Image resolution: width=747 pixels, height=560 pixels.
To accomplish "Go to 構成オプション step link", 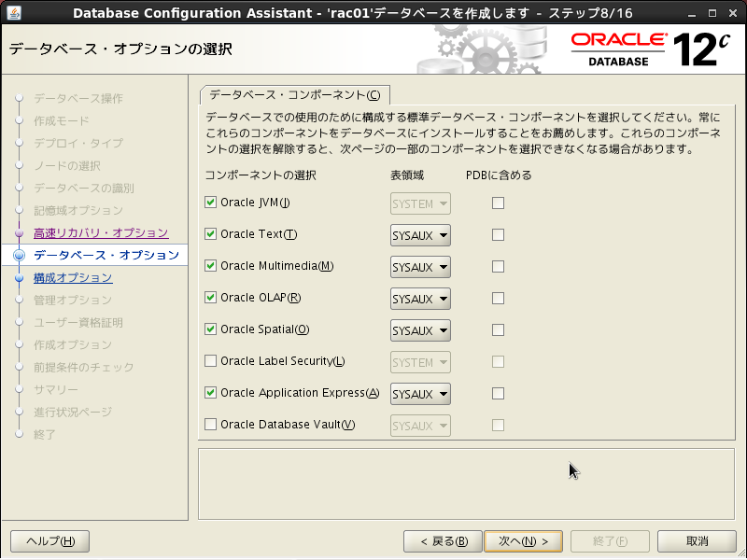I will [x=73, y=277].
